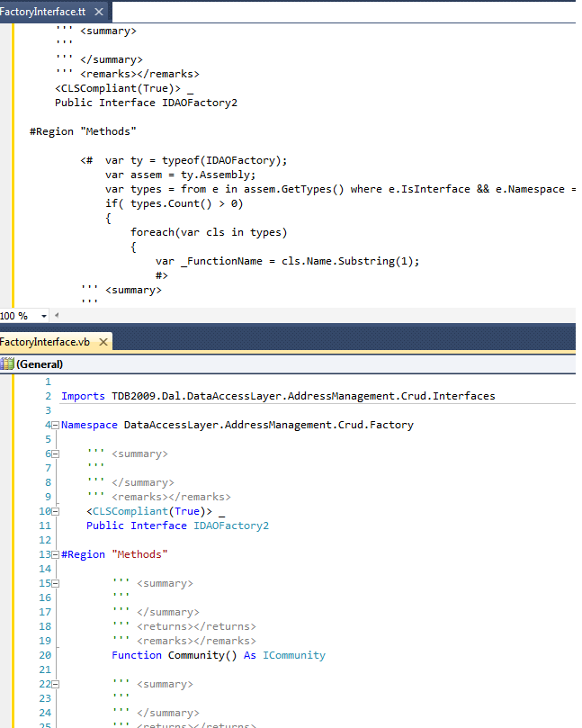582x728 pixels.
Task: Click Public Interface IDAOFactory2 in tt file
Action: 147,103
